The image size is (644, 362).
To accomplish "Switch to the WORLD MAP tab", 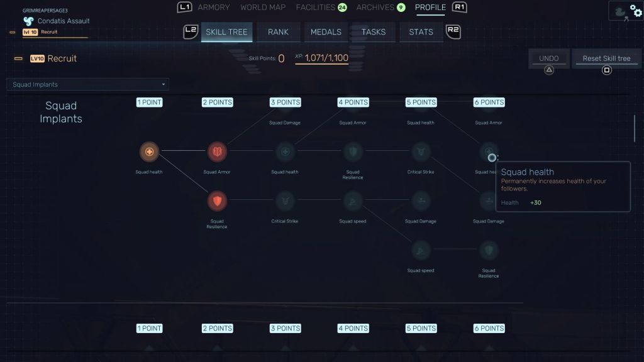I will 262,8.
